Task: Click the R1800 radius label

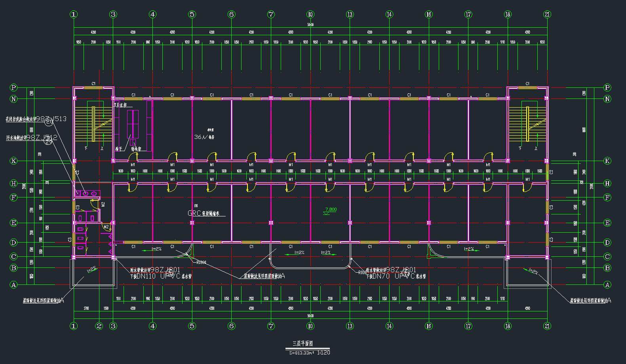Action: pyautogui.click(x=201, y=262)
